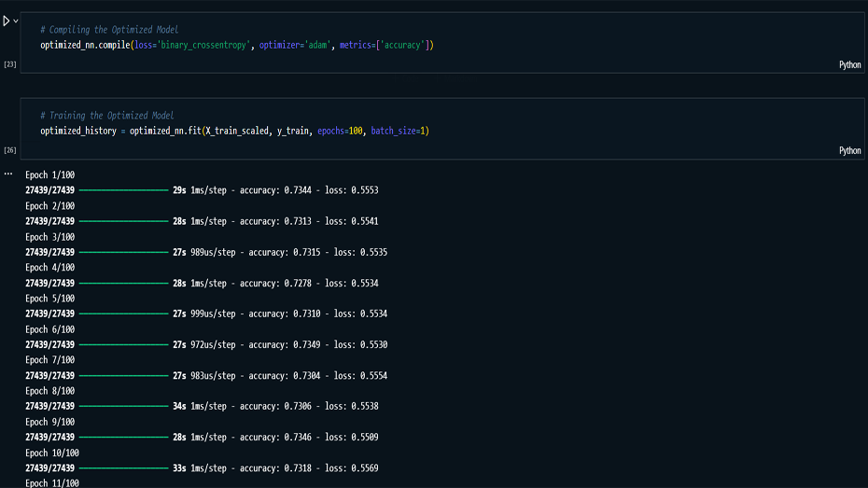Click the Epoch 11/100 output label
This screenshot has width=868, height=488.
point(52,482)
